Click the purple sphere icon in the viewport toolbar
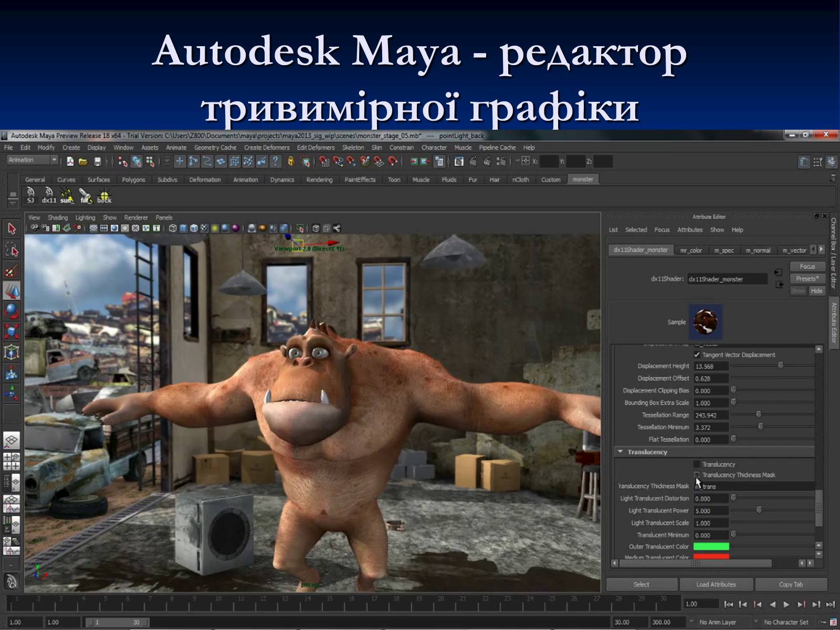The height and width of the screenshot is (630, 840). click(x=236, y=228)
